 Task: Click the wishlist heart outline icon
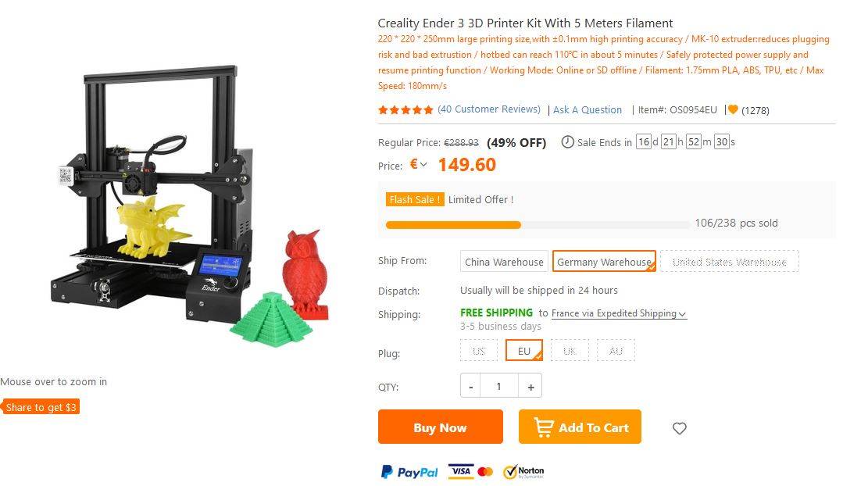click(679, 428)
